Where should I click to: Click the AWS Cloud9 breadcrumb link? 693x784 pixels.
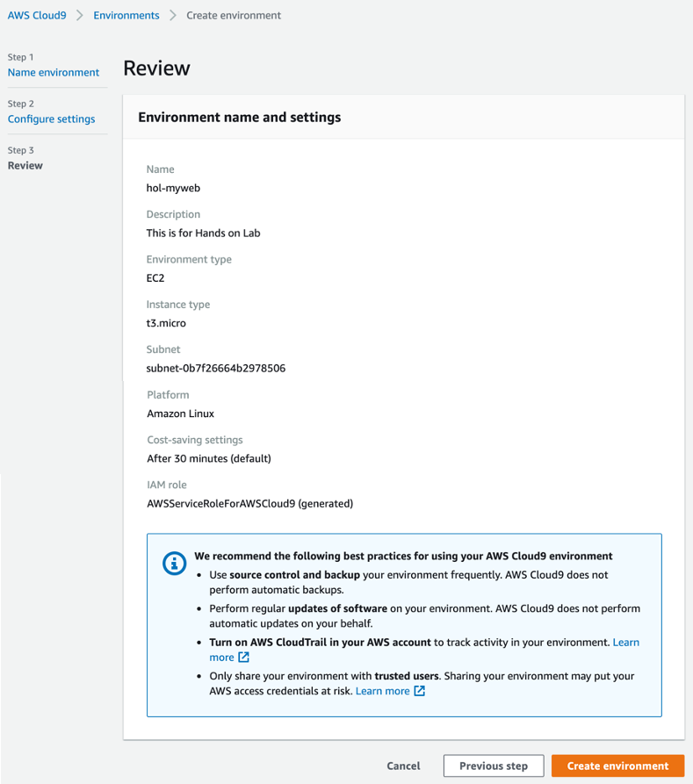pyautogui.click(x=37, y=16)
